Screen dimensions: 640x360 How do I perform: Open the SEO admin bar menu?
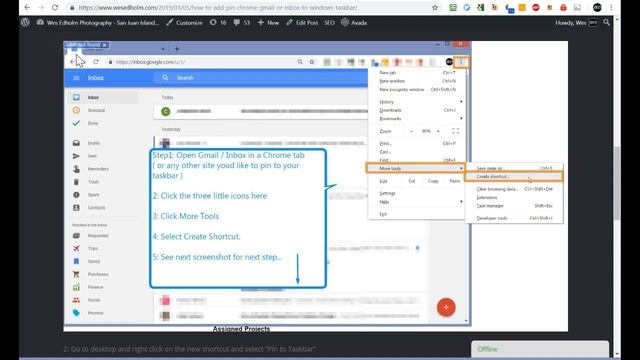pyautogui.click(x=329, y=23)
